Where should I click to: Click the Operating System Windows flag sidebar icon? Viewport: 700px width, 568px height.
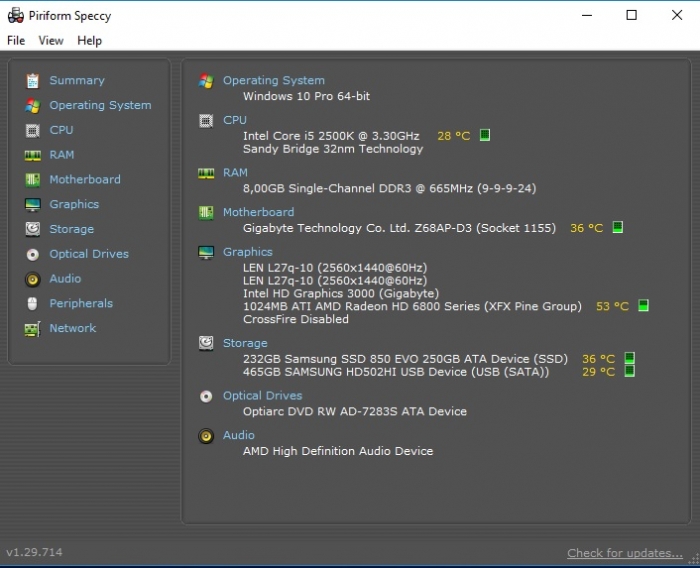33,105
